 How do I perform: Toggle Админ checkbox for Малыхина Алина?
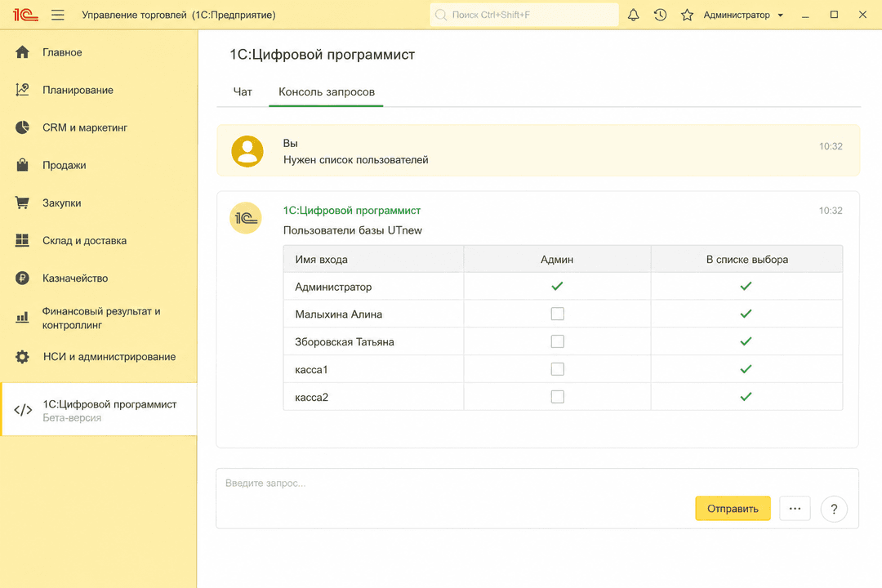tap(558, 314)
